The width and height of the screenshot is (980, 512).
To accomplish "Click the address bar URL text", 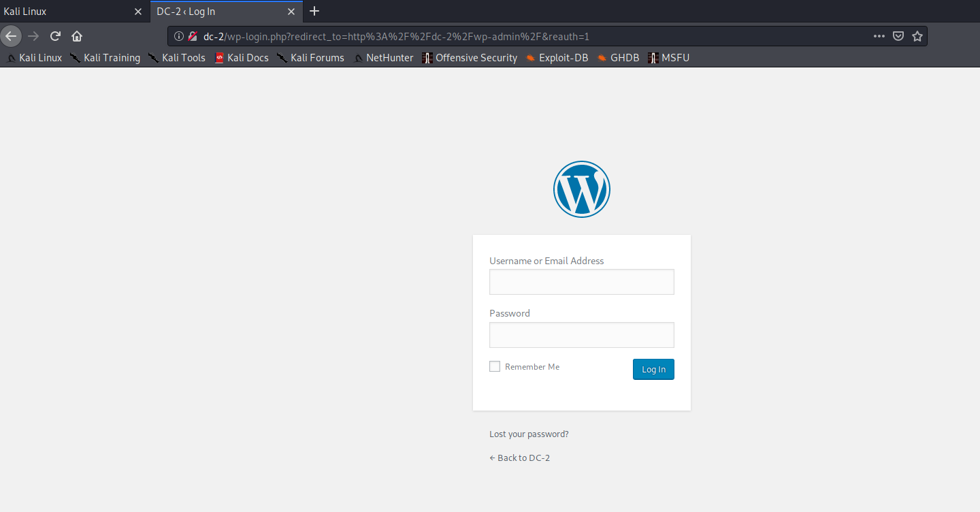I will pos(396,36).
